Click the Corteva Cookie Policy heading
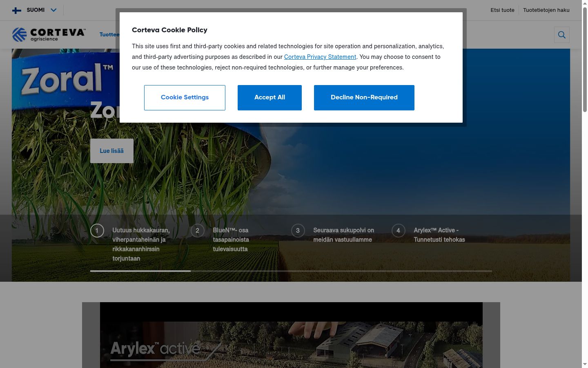 pos(169,30)
